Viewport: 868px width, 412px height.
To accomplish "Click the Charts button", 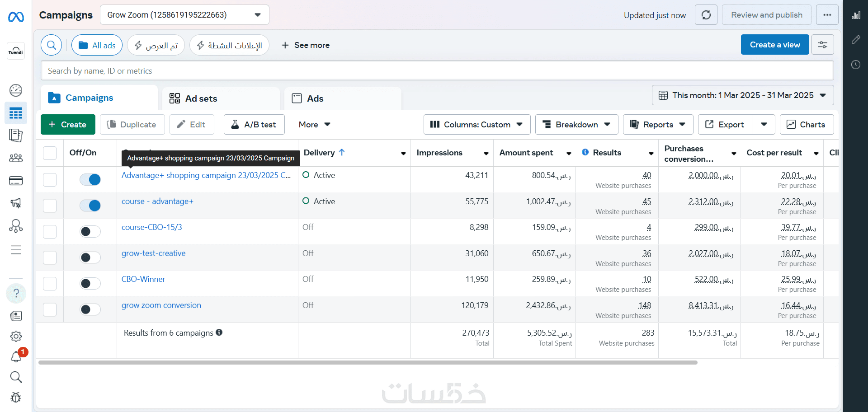I will 807,125.
